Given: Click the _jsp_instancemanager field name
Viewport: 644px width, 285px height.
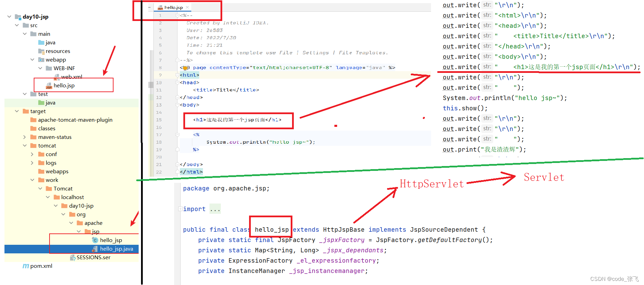Looking at the screenshot, I should point(326,271).
